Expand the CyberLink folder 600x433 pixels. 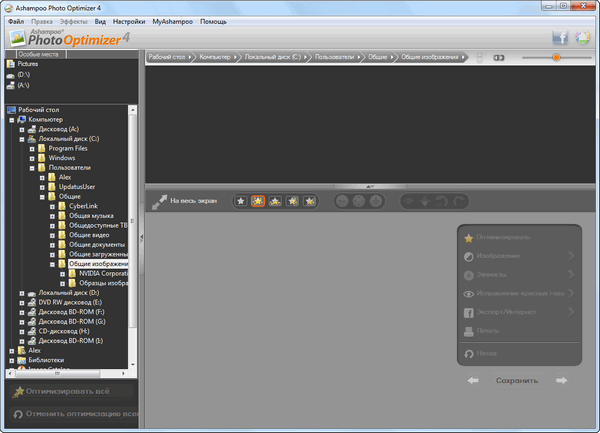tap(52, 207)
